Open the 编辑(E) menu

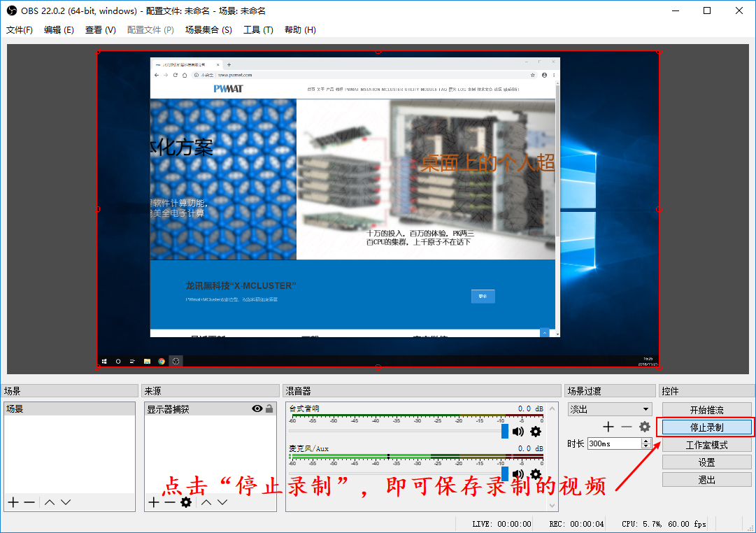(x=59, y=30)
